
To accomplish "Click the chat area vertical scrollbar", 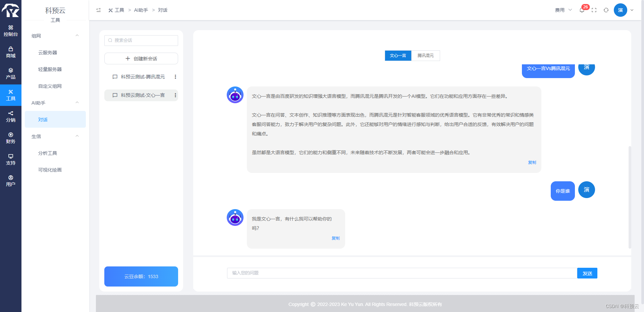I will tap(630, 197).
